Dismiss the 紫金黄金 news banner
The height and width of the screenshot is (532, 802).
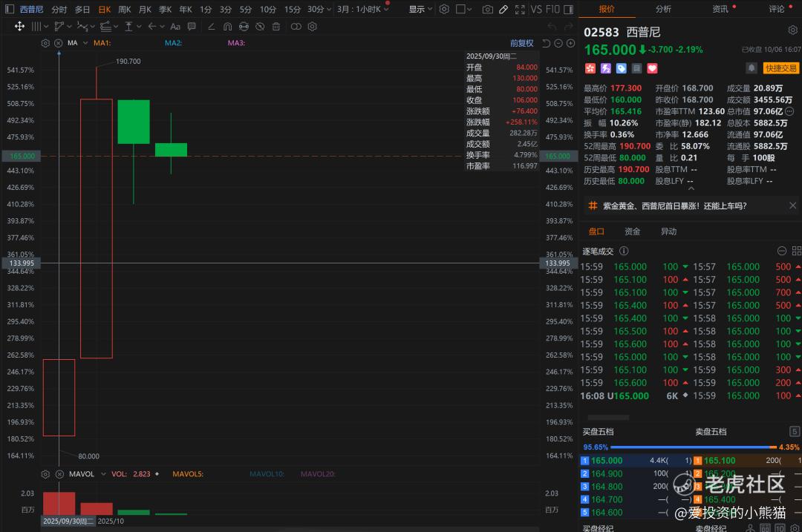point(793,206)
